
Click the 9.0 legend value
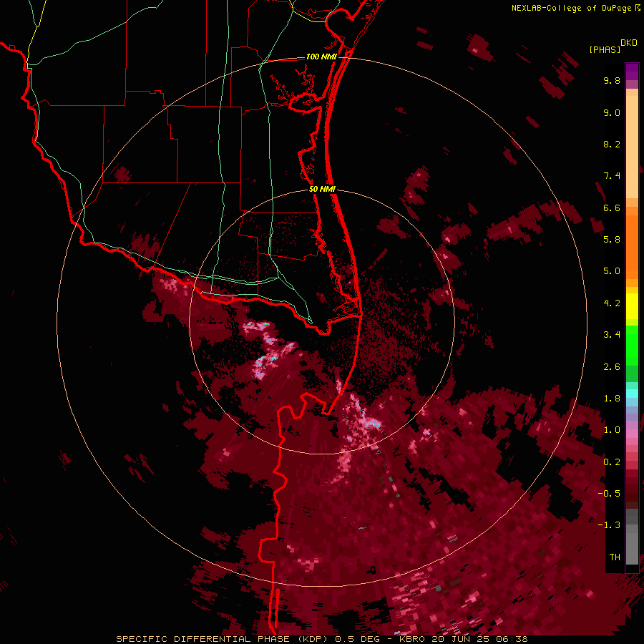612,112
